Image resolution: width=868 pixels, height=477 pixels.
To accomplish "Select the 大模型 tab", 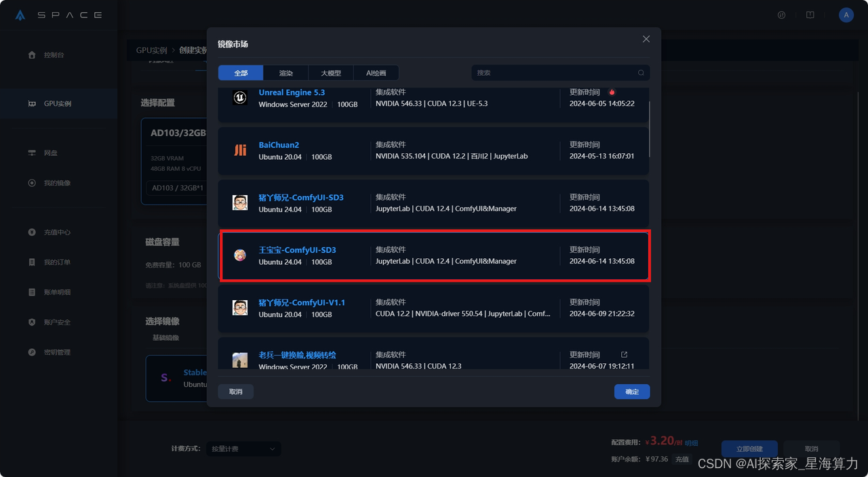I will coord(331,73).
